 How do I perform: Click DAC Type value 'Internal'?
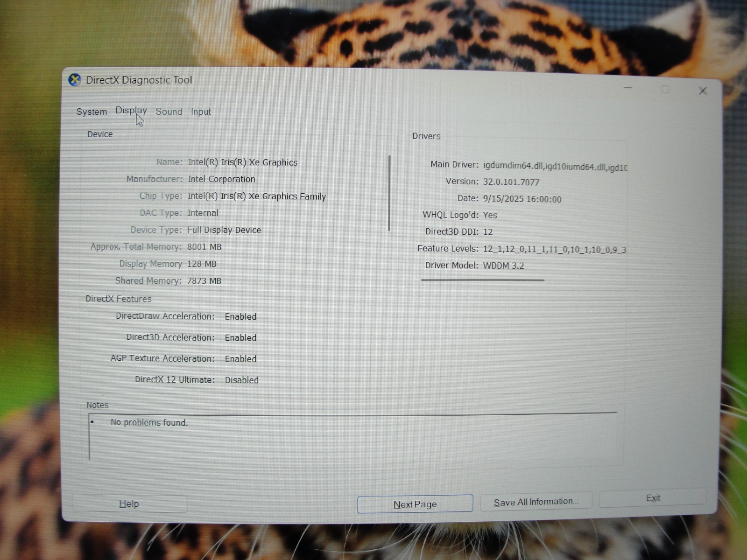point(203,213)
